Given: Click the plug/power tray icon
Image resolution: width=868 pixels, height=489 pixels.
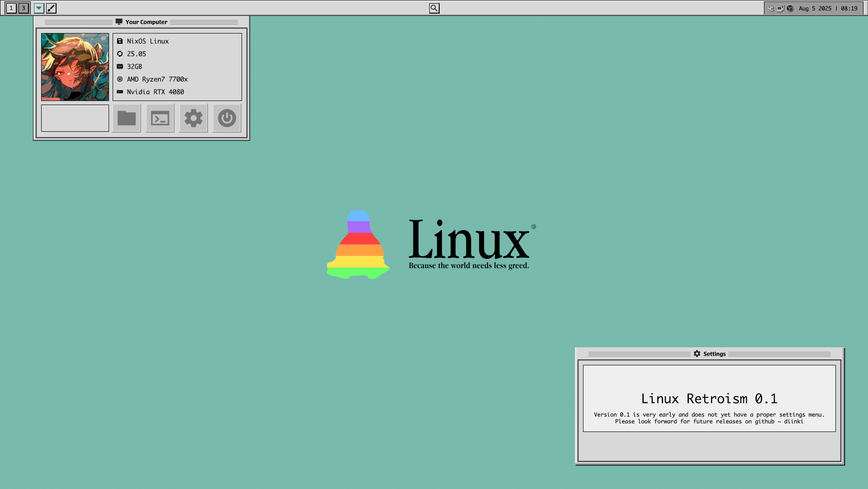Looking at the screenshot, I should click(x=771, y=8).
